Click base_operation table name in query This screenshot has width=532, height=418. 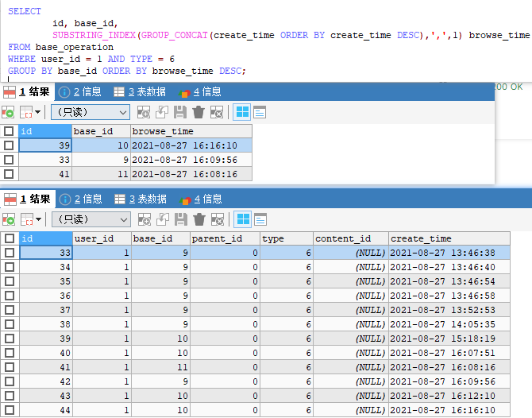pyautogui.click(x=75, y=47)
